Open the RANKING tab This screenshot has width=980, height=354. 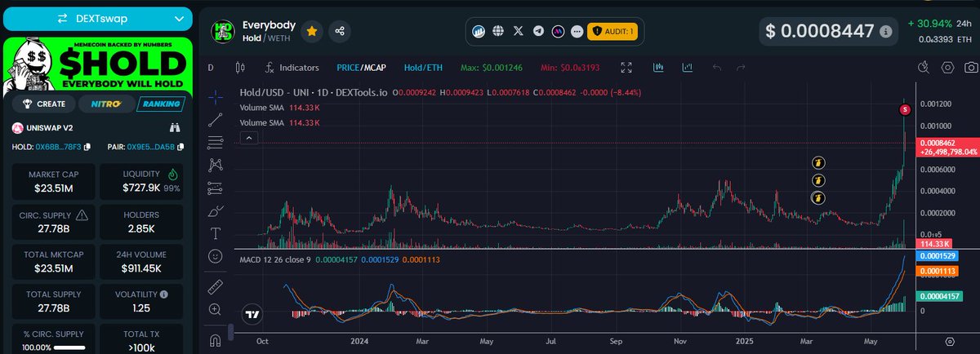(160, 104)
